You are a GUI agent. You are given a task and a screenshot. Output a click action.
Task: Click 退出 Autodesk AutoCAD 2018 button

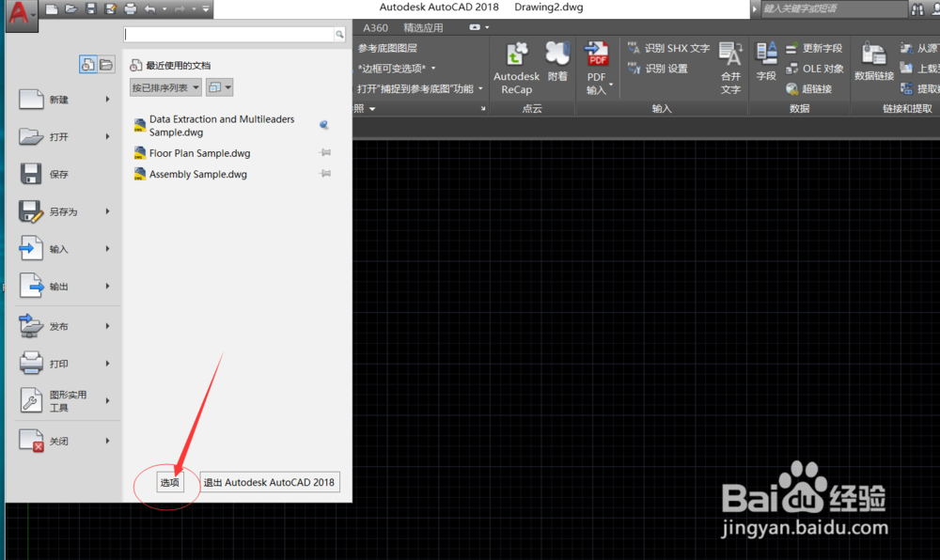269,482
